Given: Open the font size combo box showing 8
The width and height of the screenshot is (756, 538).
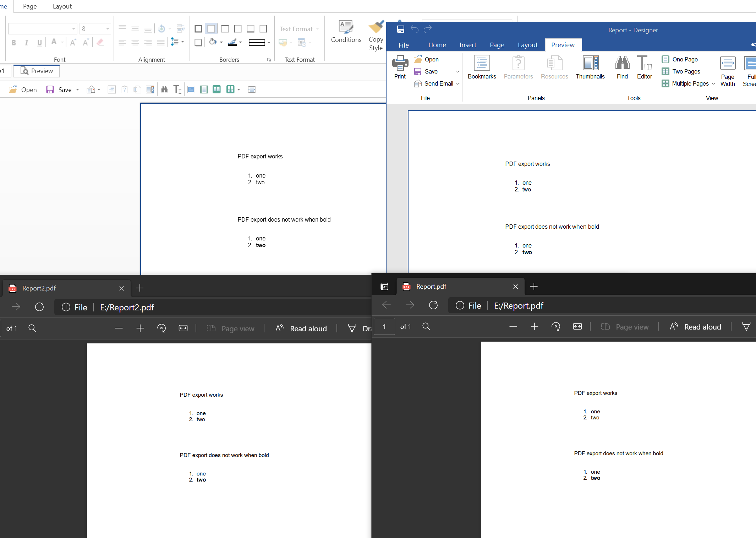Looking at the screenshot, I should (95, 29).
